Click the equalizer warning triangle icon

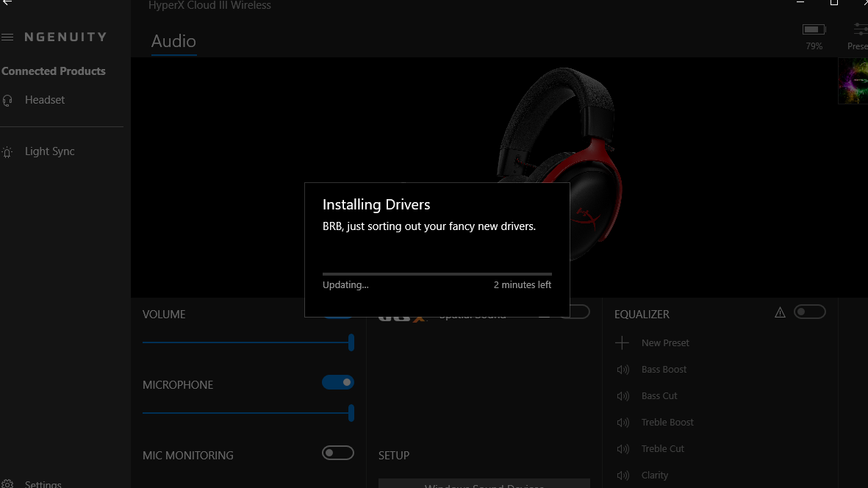point(780,312)
